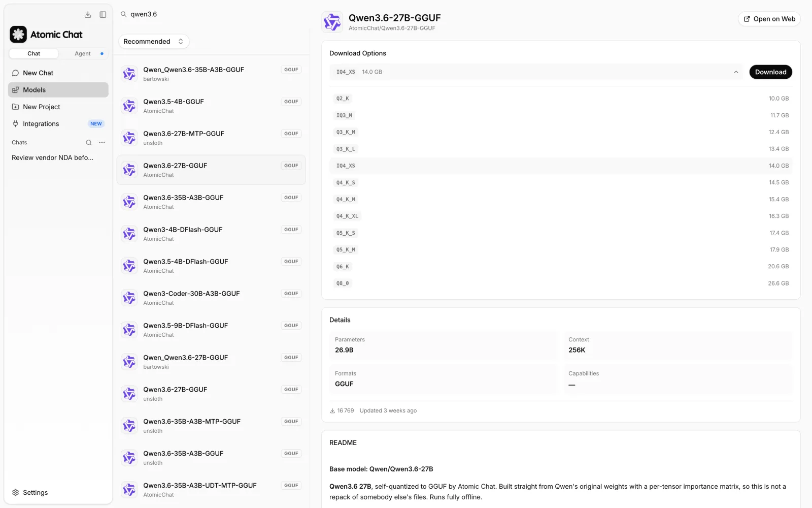Collapse the IQ4_XS quantization dropdown

536,72
